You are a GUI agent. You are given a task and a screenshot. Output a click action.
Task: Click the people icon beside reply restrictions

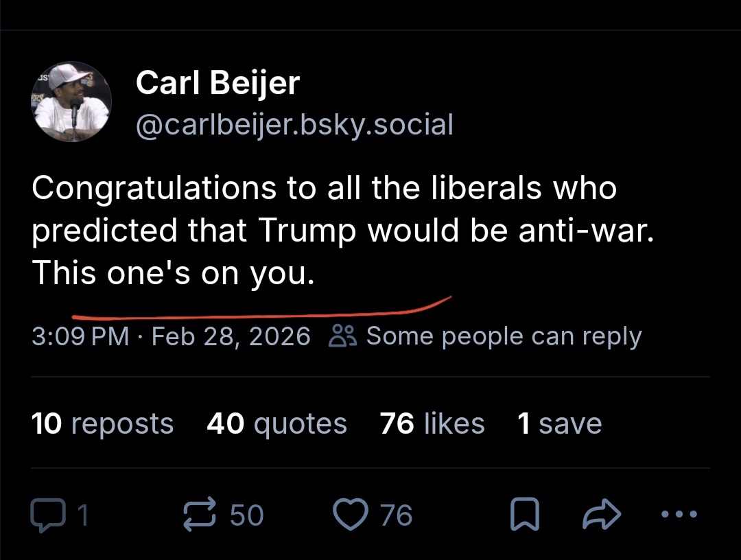coord(342,336)
